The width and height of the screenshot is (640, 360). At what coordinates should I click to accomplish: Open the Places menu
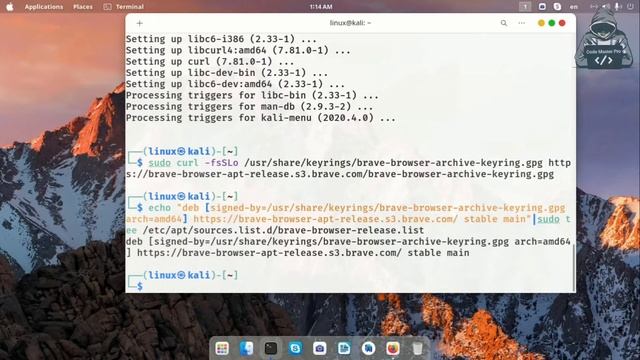tap(83, 7)
